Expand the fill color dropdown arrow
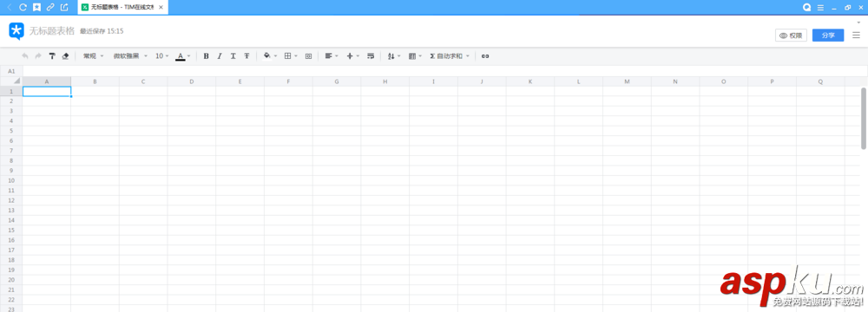 pyautogui.click(x=276, y=55)
